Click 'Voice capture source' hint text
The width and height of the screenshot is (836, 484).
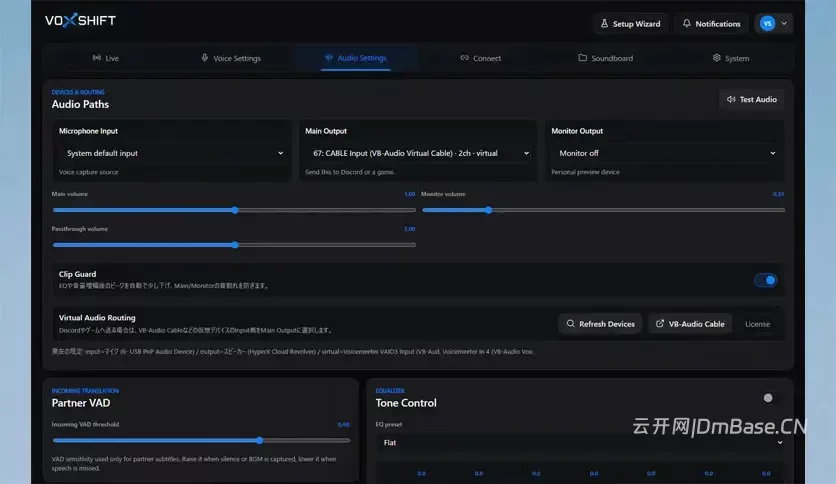(89, 172)
